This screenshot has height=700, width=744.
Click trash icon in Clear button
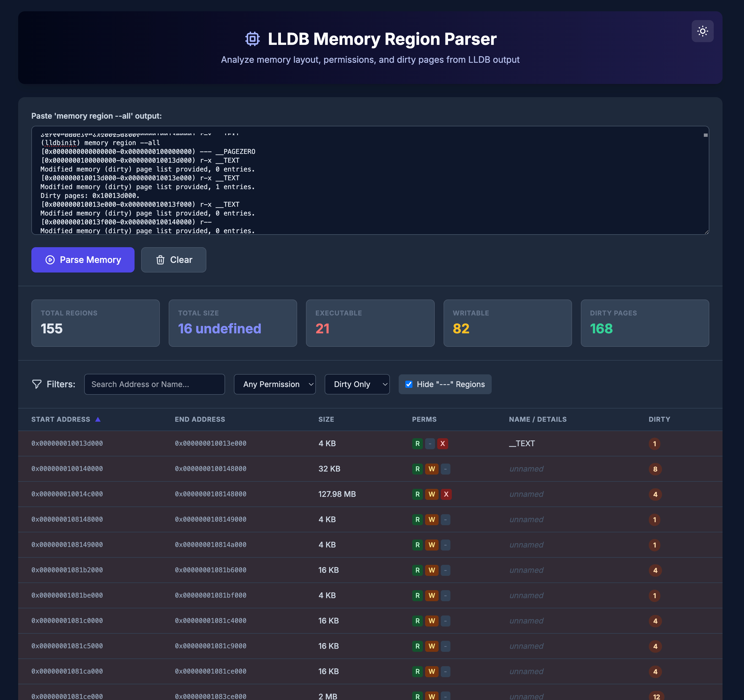(160, 260)
